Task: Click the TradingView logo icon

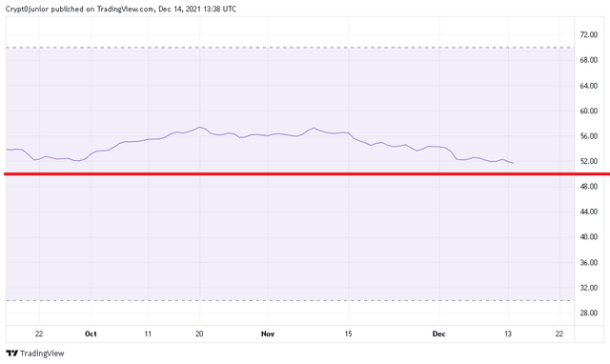Action: 12,354
